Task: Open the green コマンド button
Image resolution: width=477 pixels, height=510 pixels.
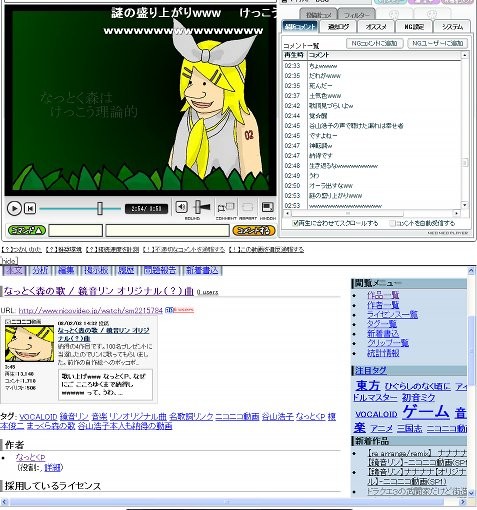Action: [26, 230]
